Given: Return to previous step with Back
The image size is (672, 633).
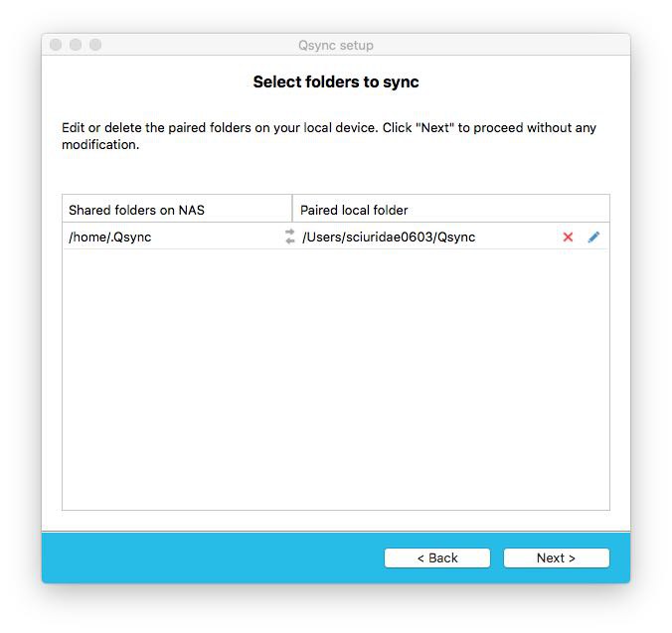Looking at the screenshot, I should tap(436, 558).
